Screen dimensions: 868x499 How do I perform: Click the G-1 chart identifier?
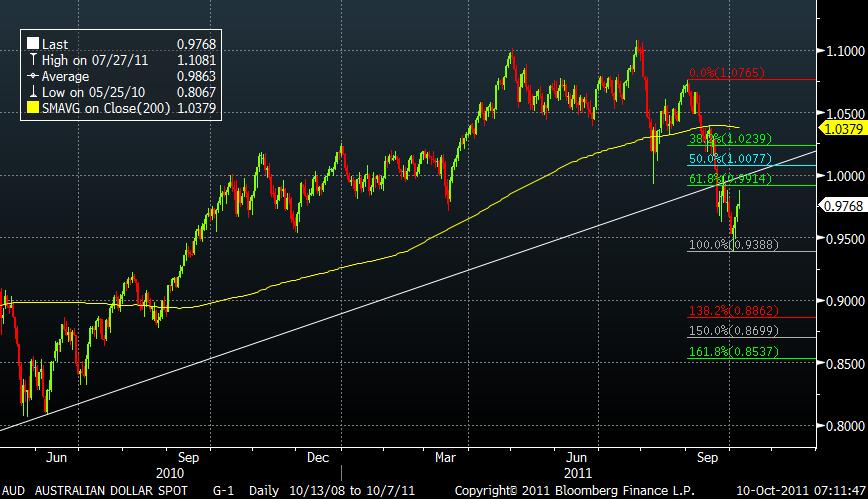pos(224,491)
